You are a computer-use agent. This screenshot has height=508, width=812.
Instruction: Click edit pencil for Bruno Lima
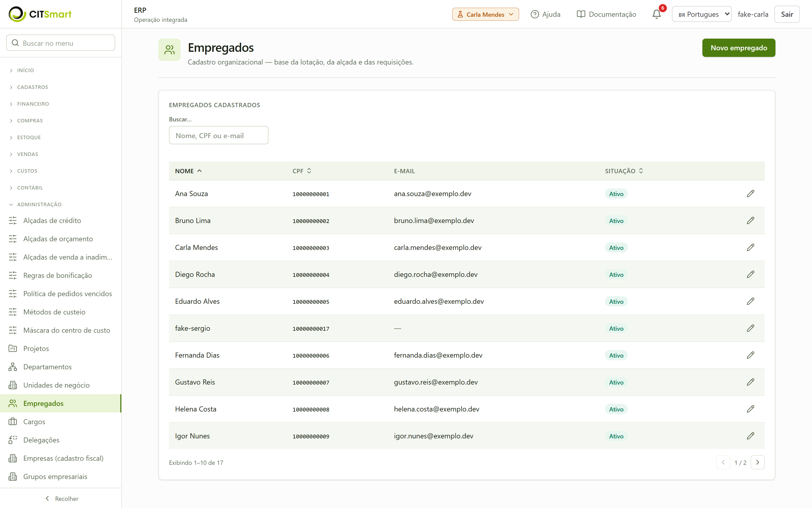tap(750, 220)
